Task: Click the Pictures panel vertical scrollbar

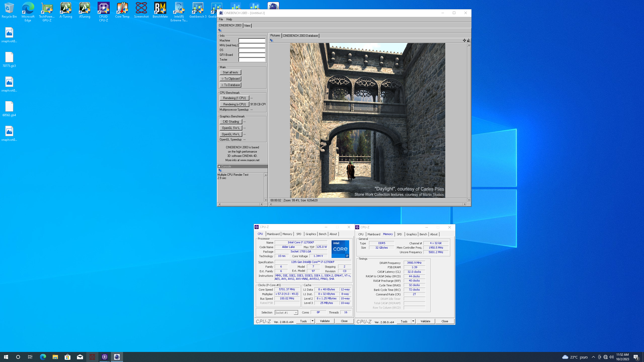Action: (469, 122)
